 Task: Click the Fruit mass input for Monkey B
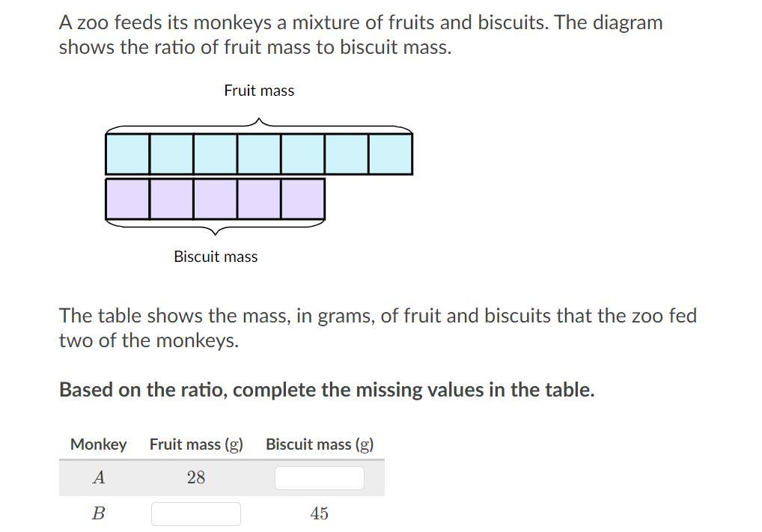click(x=195, y=514)
